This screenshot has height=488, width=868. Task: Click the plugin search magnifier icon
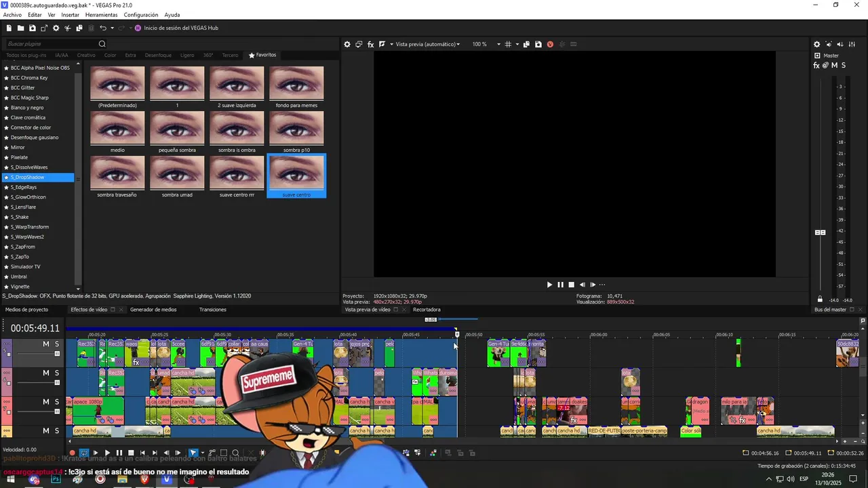pyautogui.click(x=102, y=44)
